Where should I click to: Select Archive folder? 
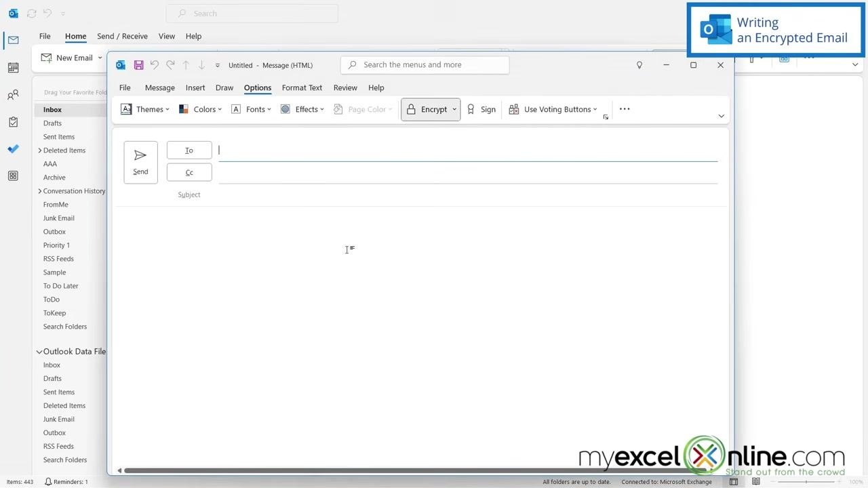click(54, 178)
